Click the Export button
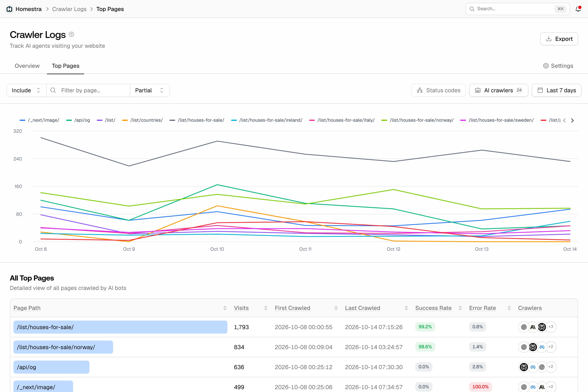The width and height of the screenshot is (588, 392). point(559,39)
